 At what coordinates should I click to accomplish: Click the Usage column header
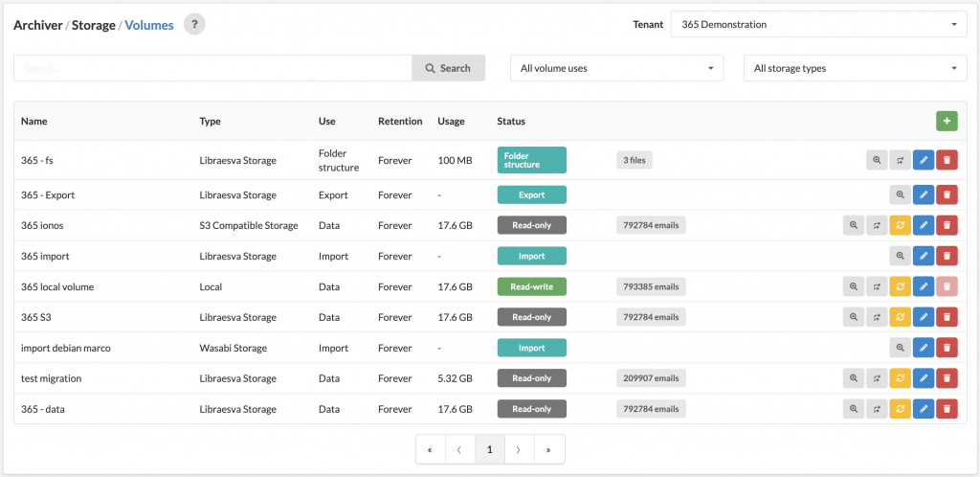click(452, 122)
